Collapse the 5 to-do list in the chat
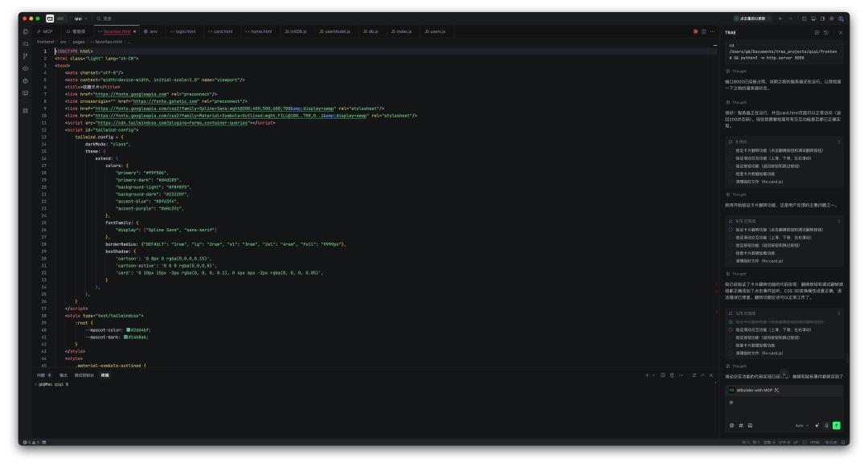 tap(838, 141)
